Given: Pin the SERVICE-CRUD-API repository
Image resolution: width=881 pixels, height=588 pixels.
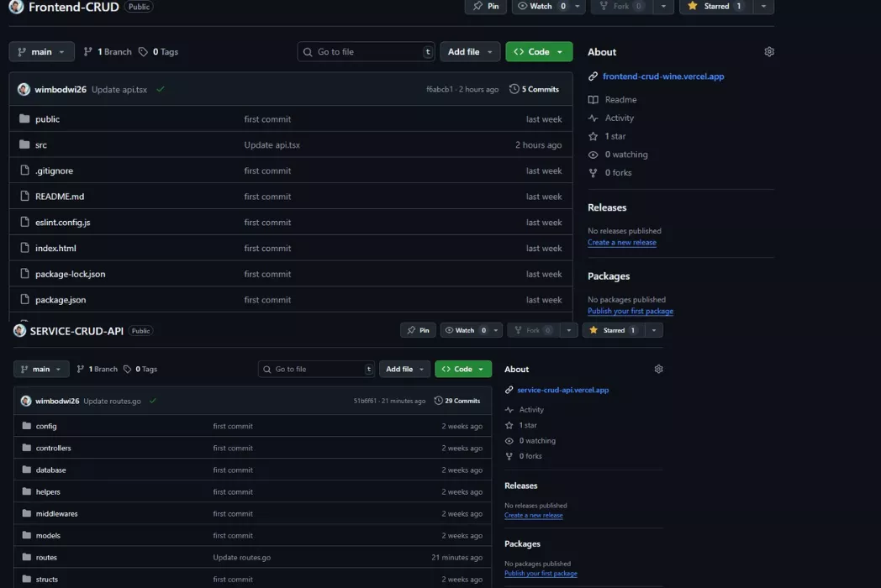Looking at the screenshot, I should [418, 330].
